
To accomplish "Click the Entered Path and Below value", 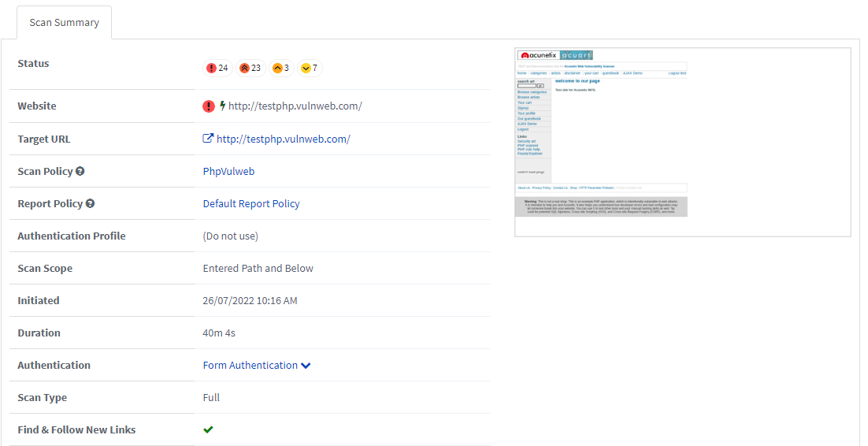I will 258,269.
